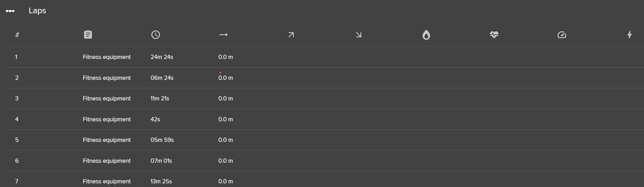Click the ascent up-right arrow column icon

point(291,35)
